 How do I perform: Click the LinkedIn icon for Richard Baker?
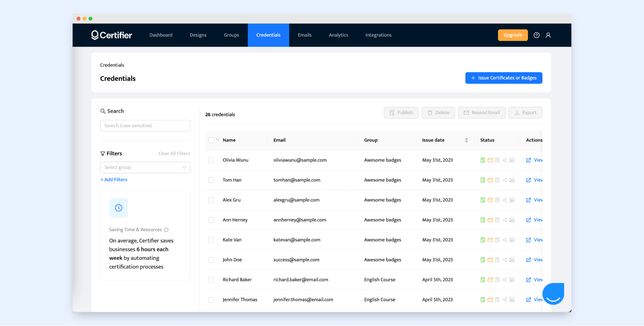[512, 280]
